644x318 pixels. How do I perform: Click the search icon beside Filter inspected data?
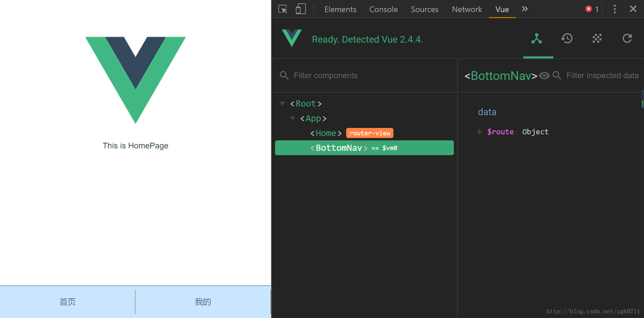tap(557, 75)
